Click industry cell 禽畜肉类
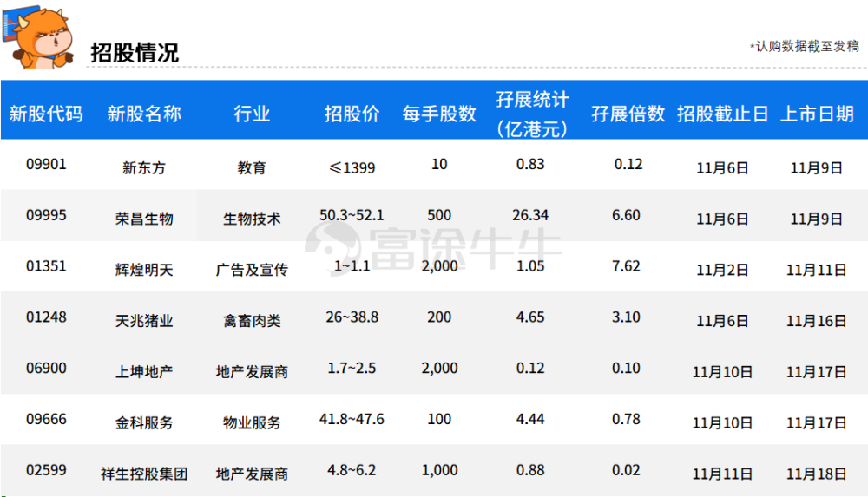 [252, 320]
